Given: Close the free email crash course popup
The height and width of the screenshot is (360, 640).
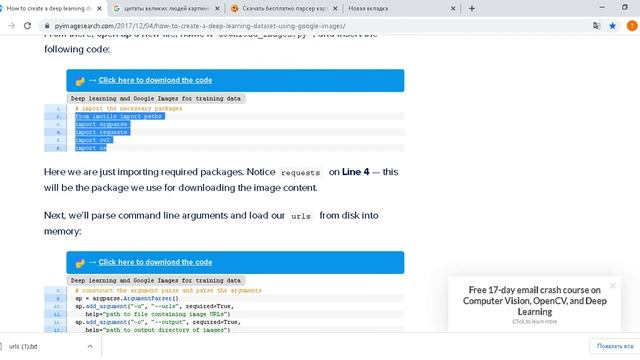Looking at the screenshot, I should [x=613, y=286].
